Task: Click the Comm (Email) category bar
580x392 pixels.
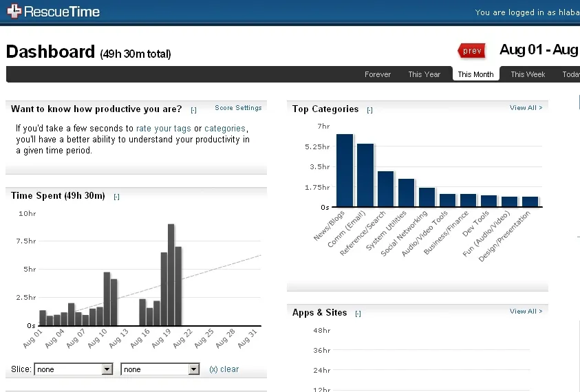Action: tap(365, 175)
